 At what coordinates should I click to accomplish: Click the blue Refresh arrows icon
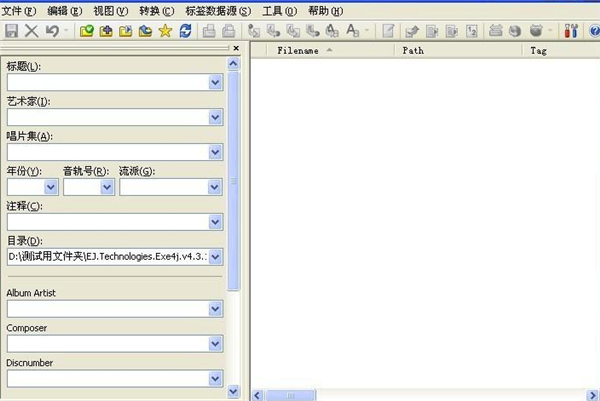click(x=185, y=31)
